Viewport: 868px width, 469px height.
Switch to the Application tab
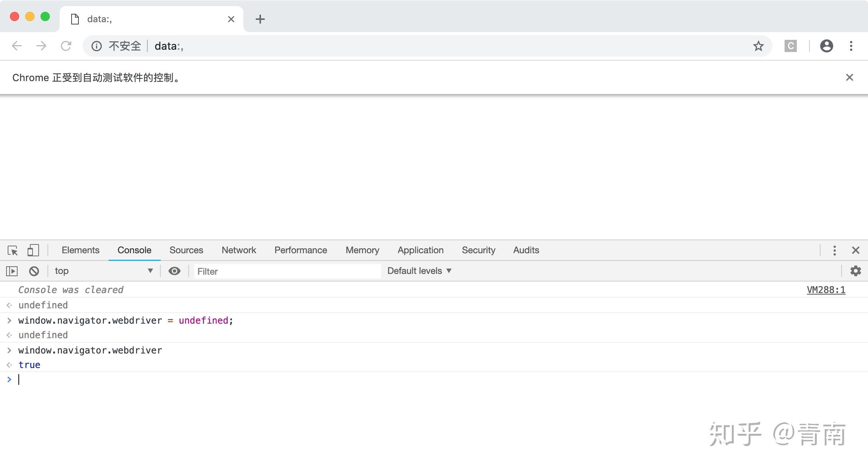click(420, 250)
